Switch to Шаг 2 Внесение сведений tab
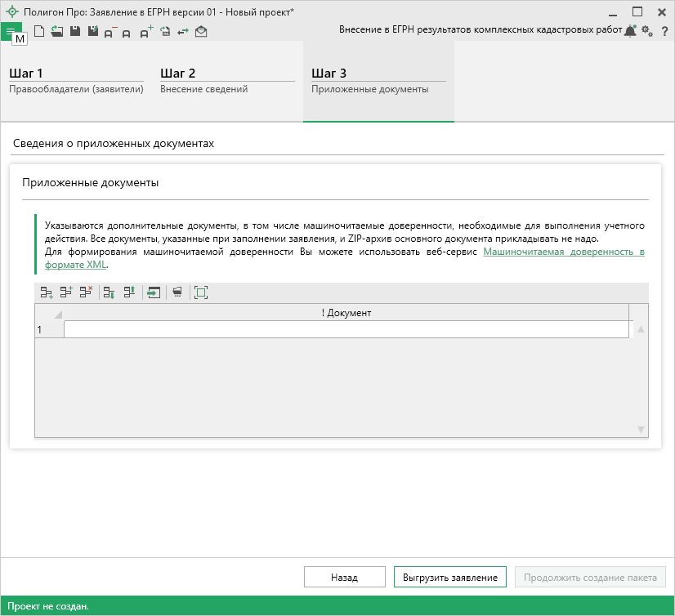Image resolution: width=675 pixels, height=616 pixels. [x=226, y=81]
